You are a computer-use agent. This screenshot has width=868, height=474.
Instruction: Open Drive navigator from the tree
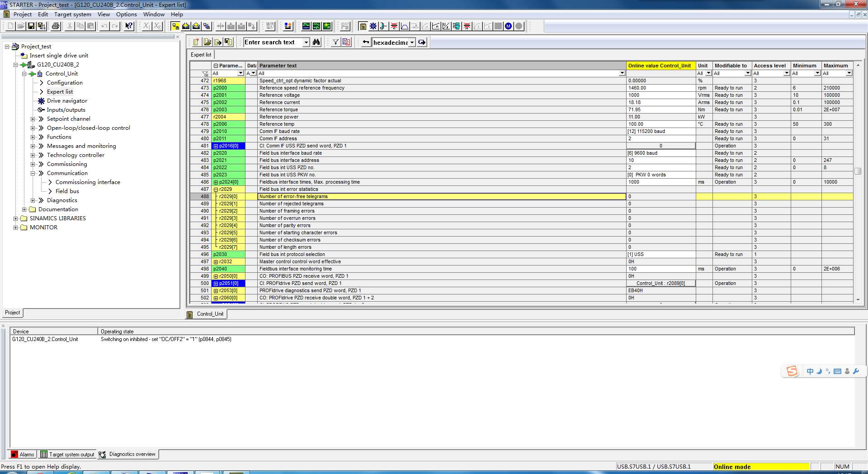point(67,101)
